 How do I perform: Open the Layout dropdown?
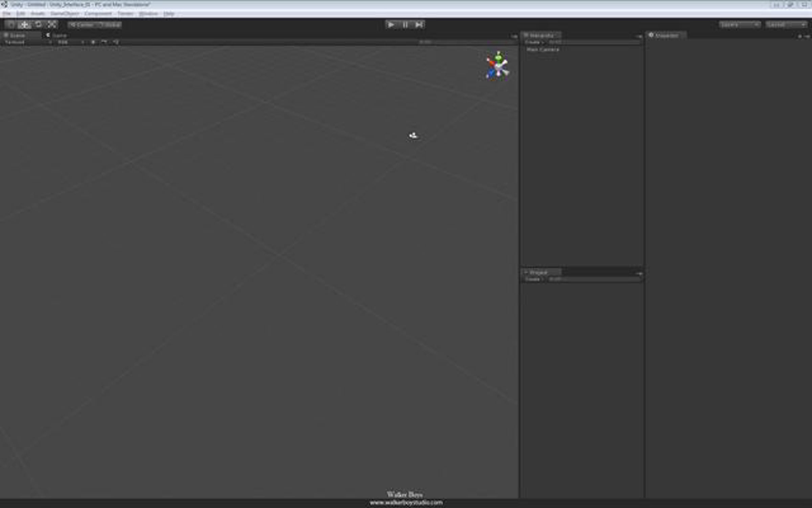point(786,25)
